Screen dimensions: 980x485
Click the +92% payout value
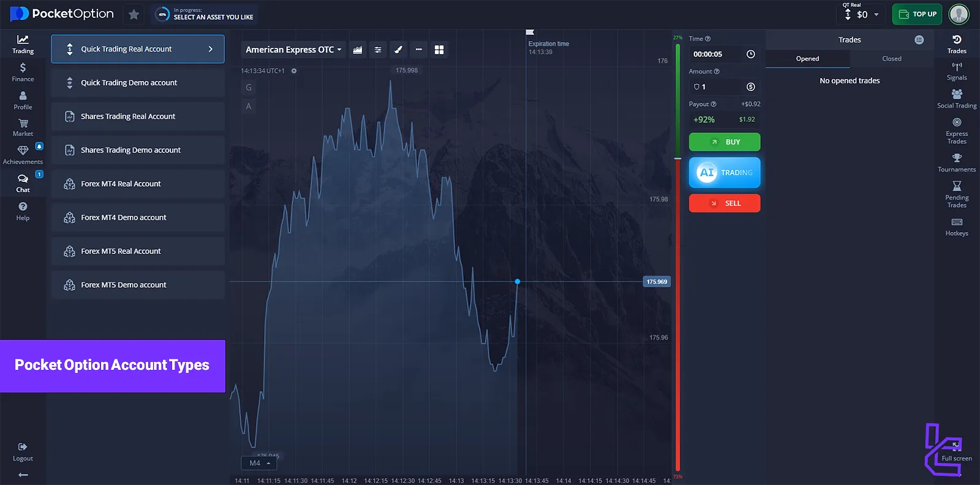[x=704, y=120]
